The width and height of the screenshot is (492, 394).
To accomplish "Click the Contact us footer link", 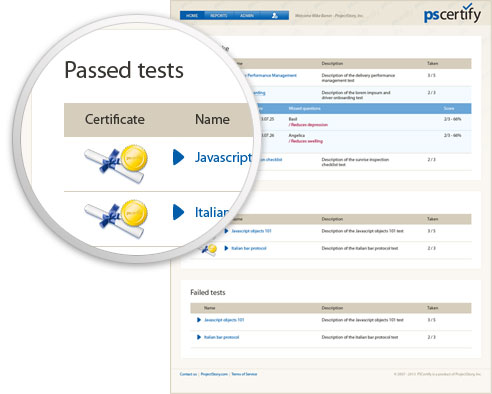I will [x=188, y=374].
